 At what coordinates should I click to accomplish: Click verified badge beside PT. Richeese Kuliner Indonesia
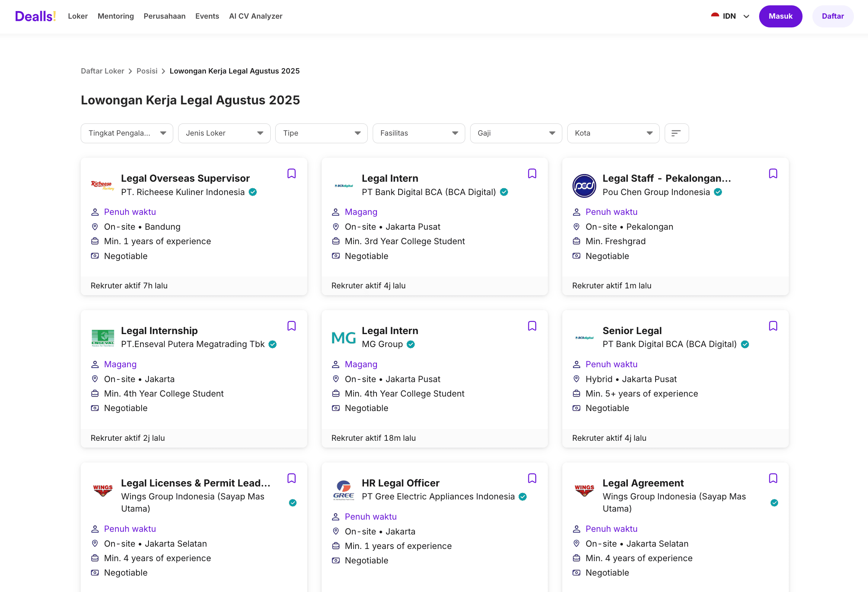pyautogui.click(x=253, y=192)
